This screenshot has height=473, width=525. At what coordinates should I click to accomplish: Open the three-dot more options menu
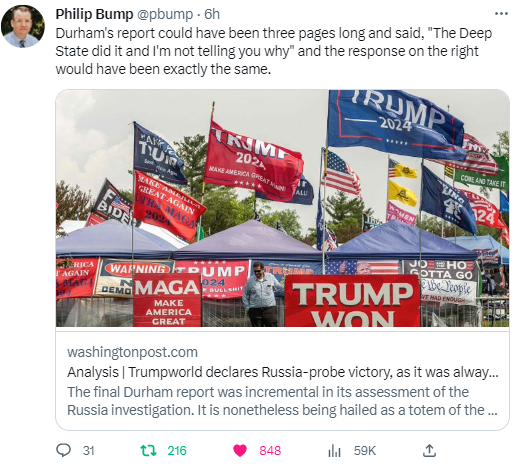tap(501, 14)
